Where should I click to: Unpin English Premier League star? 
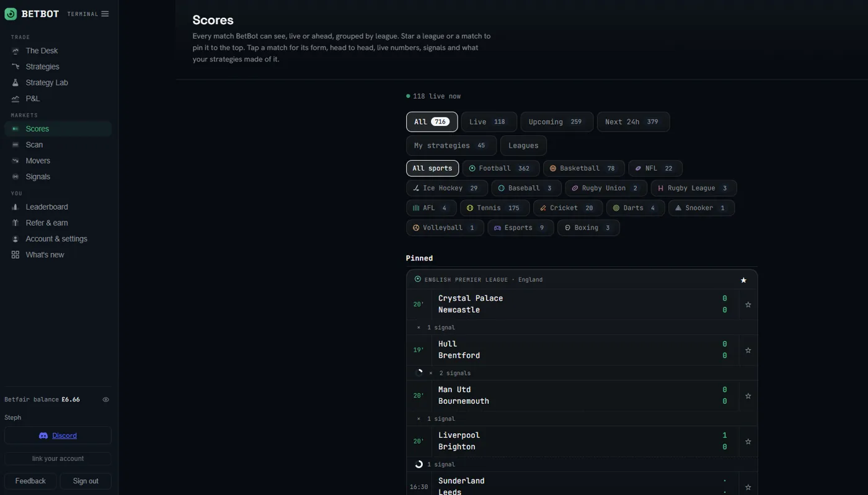[x=743, y=280]
